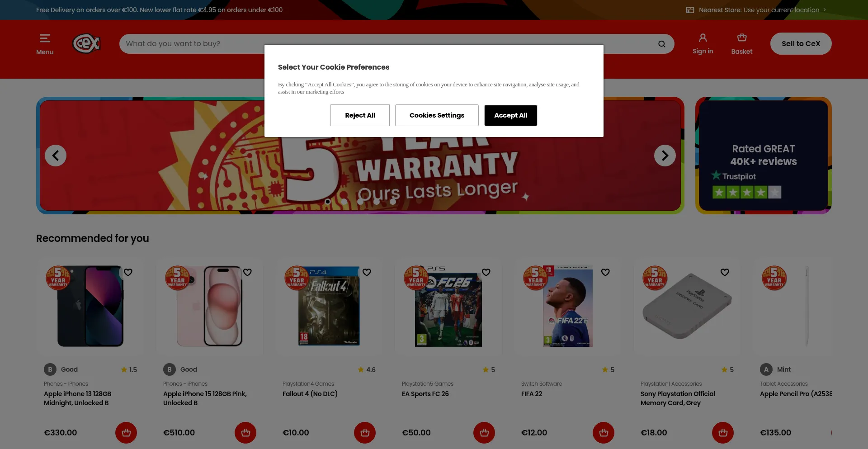
Task: Open EA Sports FC 26 title link
Action: coord(425,394)
